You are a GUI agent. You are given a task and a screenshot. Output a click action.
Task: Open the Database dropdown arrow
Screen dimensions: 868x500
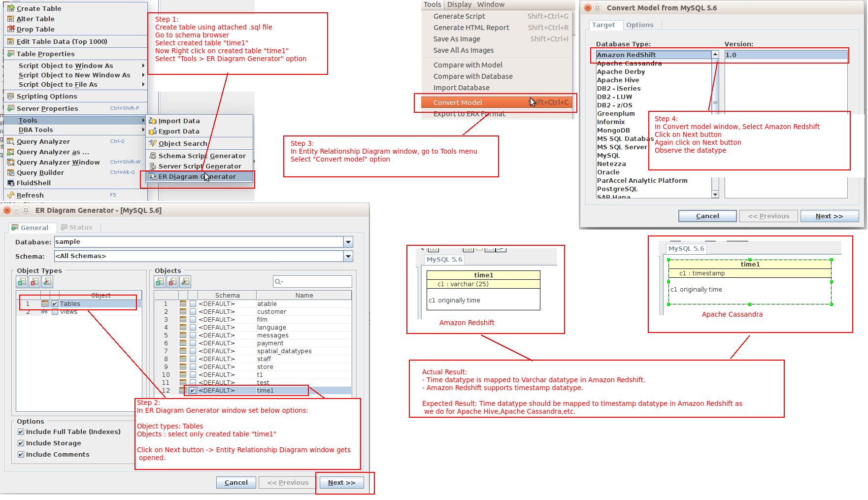pos(348,242)
